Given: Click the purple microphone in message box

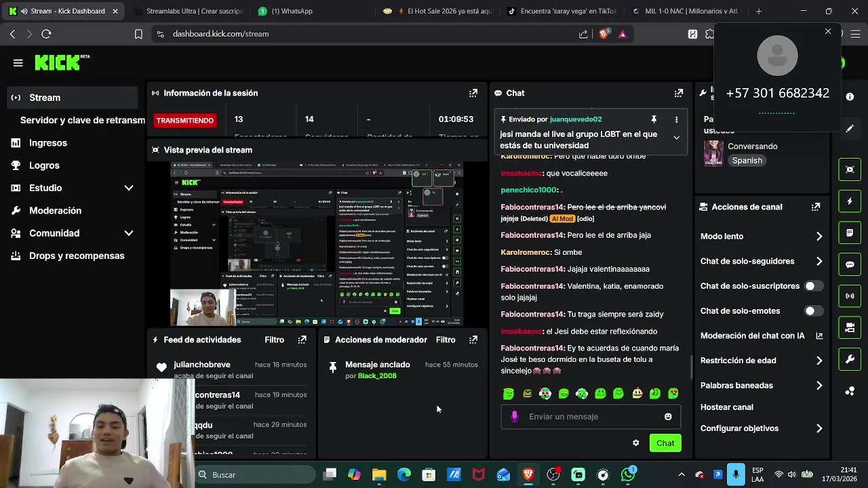Looking at the screenshot, I should [x=515, y=416].
